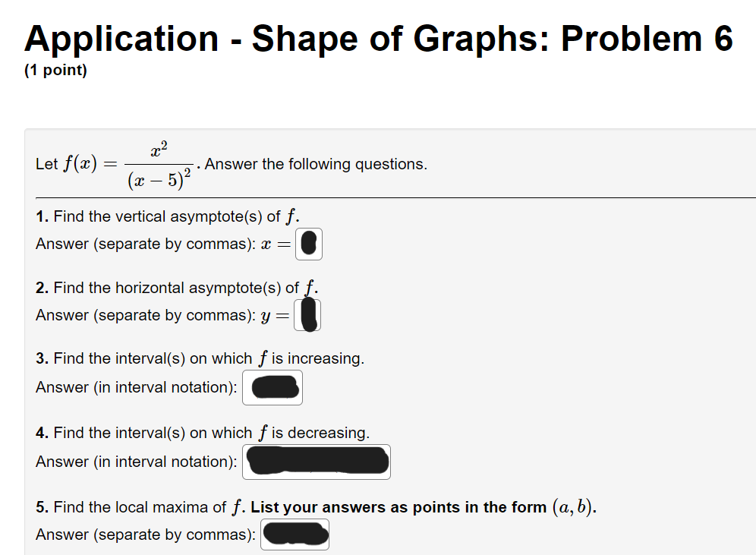The width and height of the screenshot is (756, 555).
Task: Click the problem title heading
Action: pyautogui.click(x=378, y=39)
